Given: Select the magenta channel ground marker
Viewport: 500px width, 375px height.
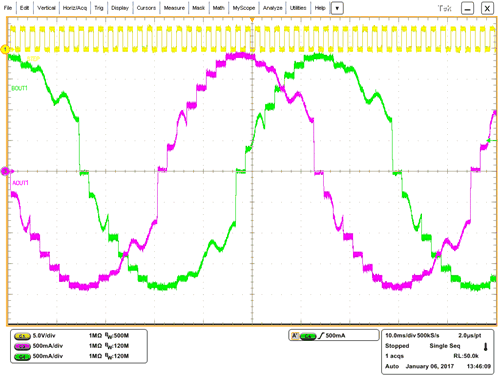Looking at the screenshot, I should (5, 171).
